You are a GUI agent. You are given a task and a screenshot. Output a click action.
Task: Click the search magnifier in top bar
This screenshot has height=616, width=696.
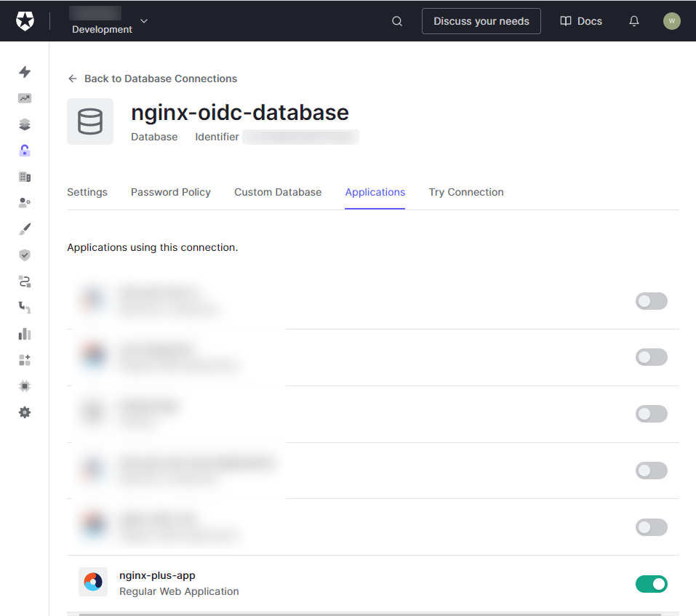pyautogui.click(x=396, y=21)
